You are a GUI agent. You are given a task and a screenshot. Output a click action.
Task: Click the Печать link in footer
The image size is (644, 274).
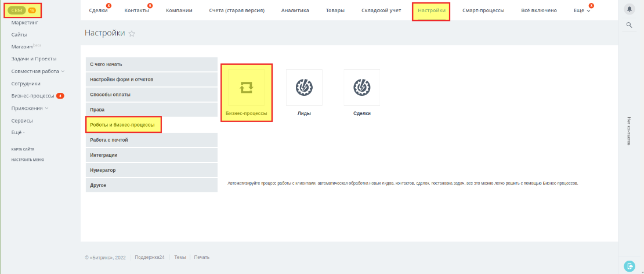click(202, 257)
